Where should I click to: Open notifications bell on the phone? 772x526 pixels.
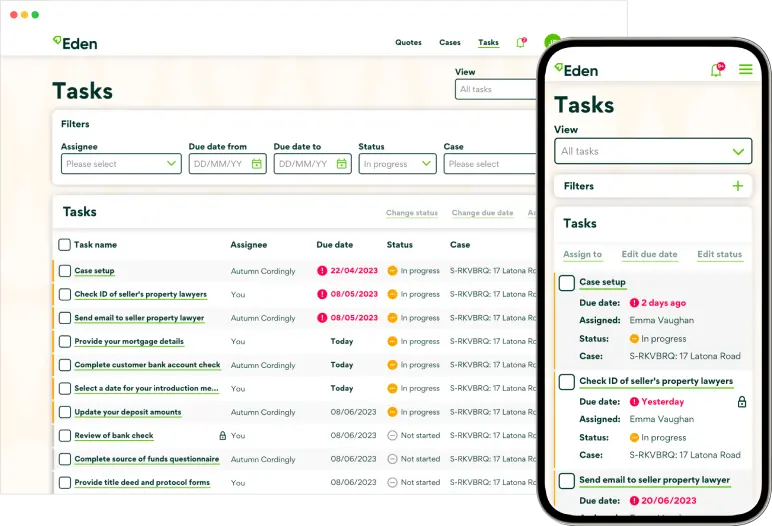[x=717, y=70]
